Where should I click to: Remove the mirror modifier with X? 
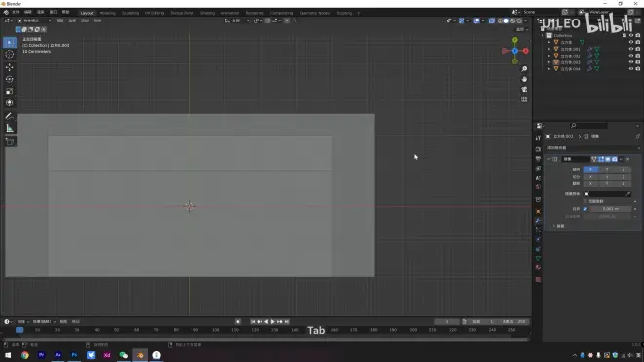point(628,159)
